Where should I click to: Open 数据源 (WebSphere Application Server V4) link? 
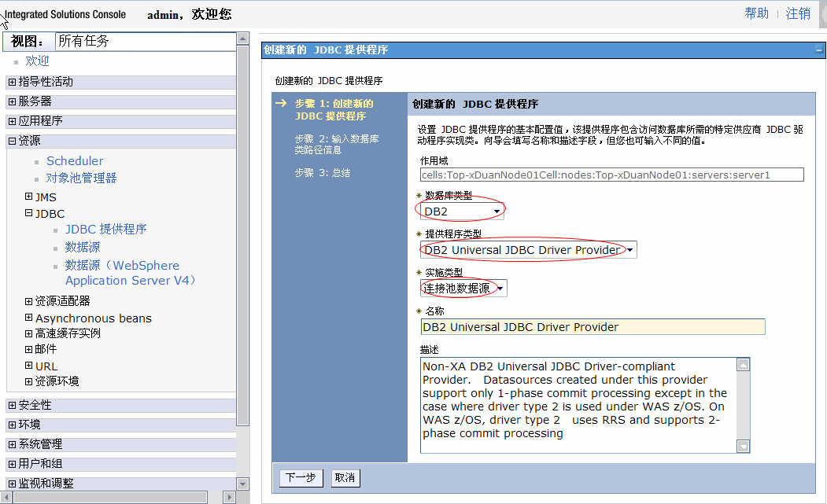(131, 273)
